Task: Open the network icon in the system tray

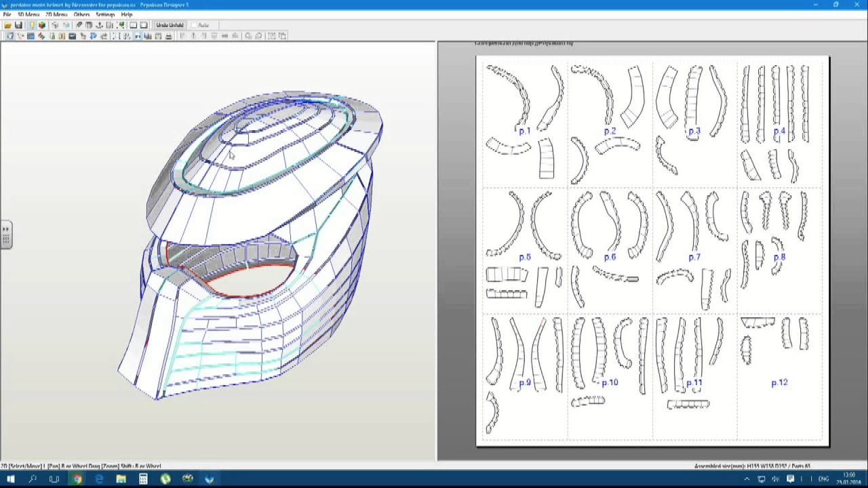Action: click(762, 479)
